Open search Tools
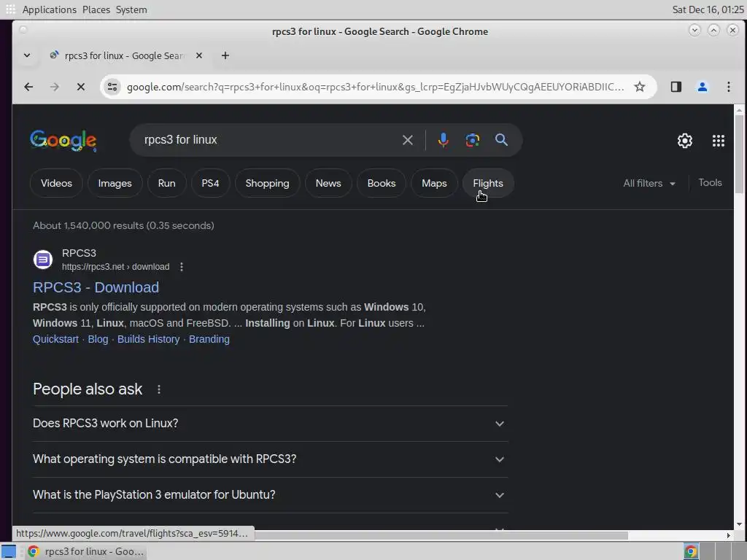The height and width of the screenshot is (560, 747). pyautogui.click(x=710, y=183)
